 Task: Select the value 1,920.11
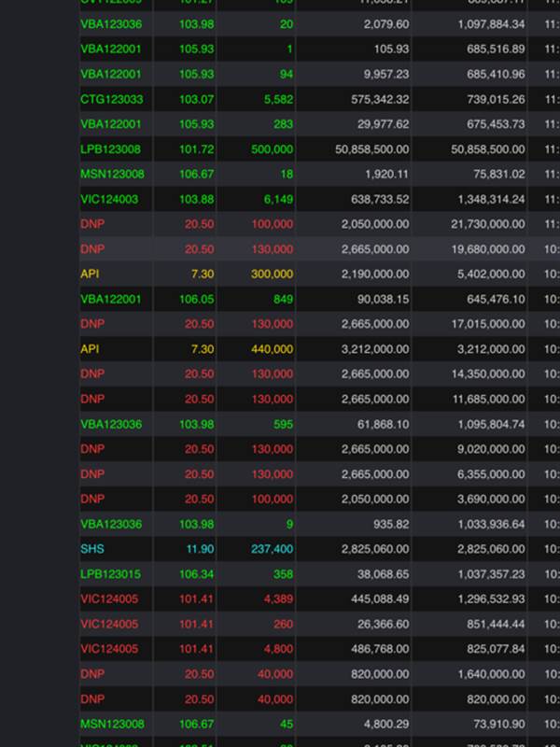click(x=387, y=175)
